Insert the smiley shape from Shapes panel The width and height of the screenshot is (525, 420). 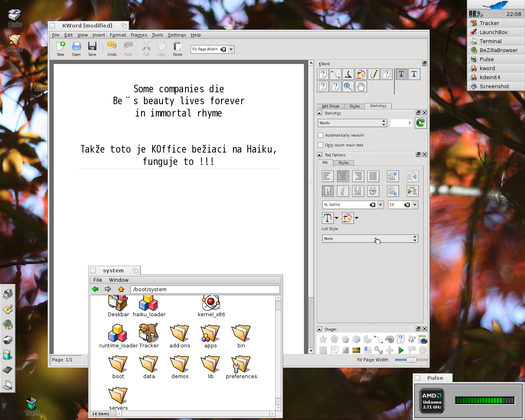point(423,350)
